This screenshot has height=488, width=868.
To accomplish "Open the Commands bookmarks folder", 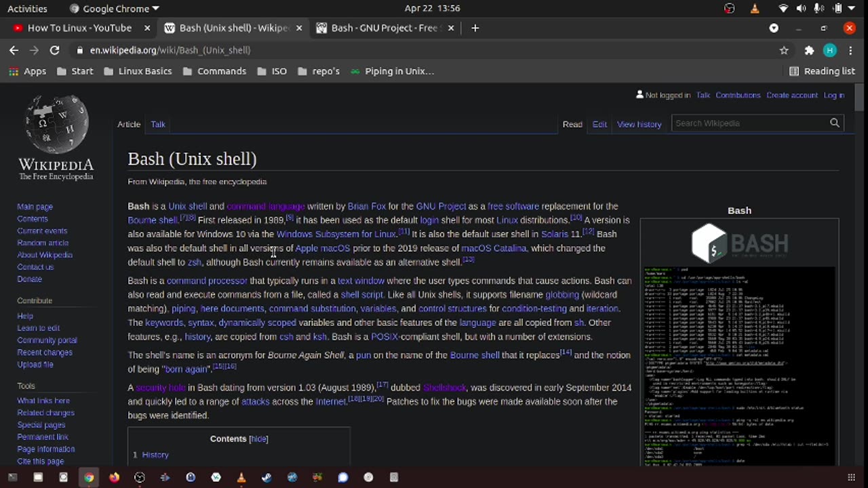I will click(214, 71).
